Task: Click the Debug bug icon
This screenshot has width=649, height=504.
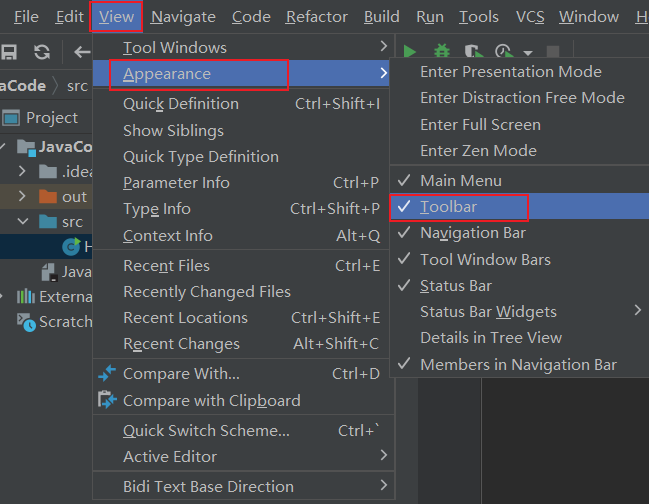Action: [441, 51]
